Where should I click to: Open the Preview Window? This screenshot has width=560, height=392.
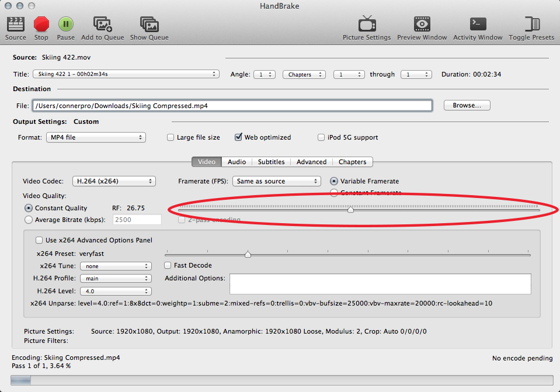point(422,24)
